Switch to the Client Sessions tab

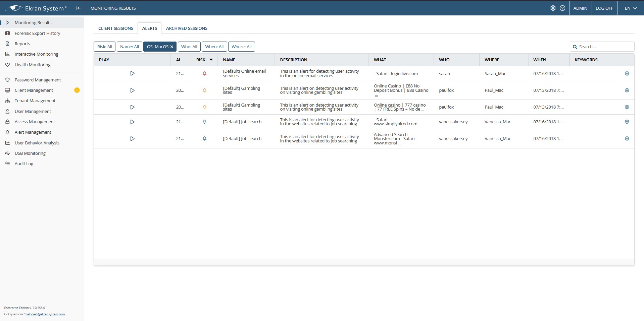[116, 28]
